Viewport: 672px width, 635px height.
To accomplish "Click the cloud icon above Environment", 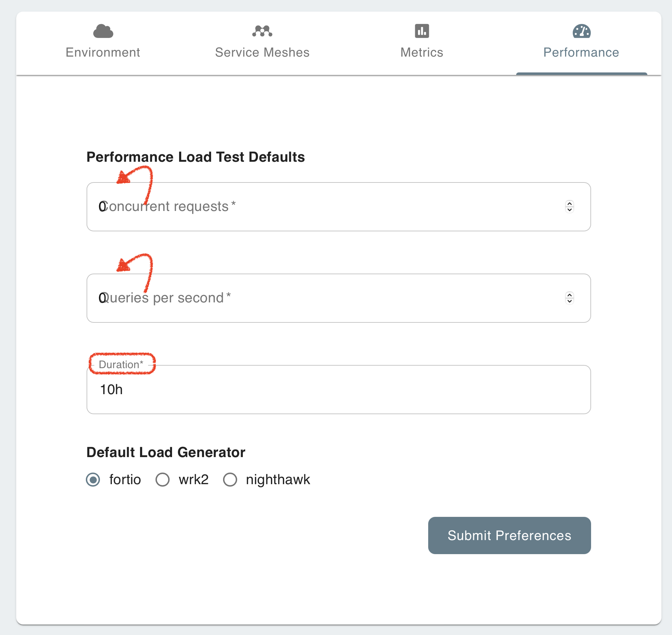I will [x=103, y=31].
